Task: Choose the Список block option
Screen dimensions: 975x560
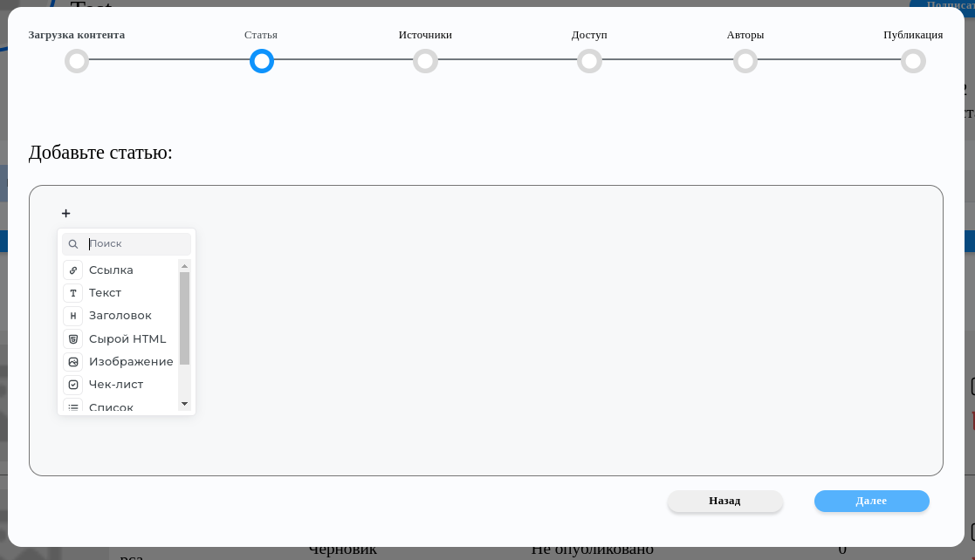Action: click(120, 406)
